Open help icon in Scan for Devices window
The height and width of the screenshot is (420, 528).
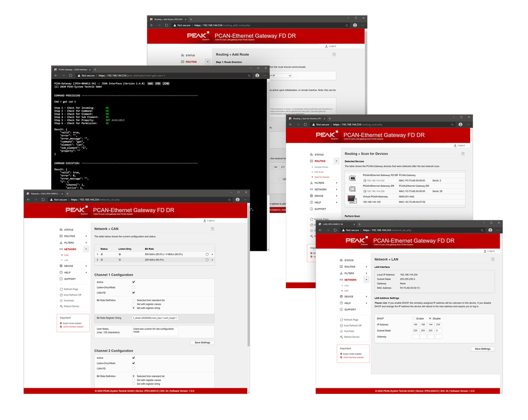coord(463,154)
